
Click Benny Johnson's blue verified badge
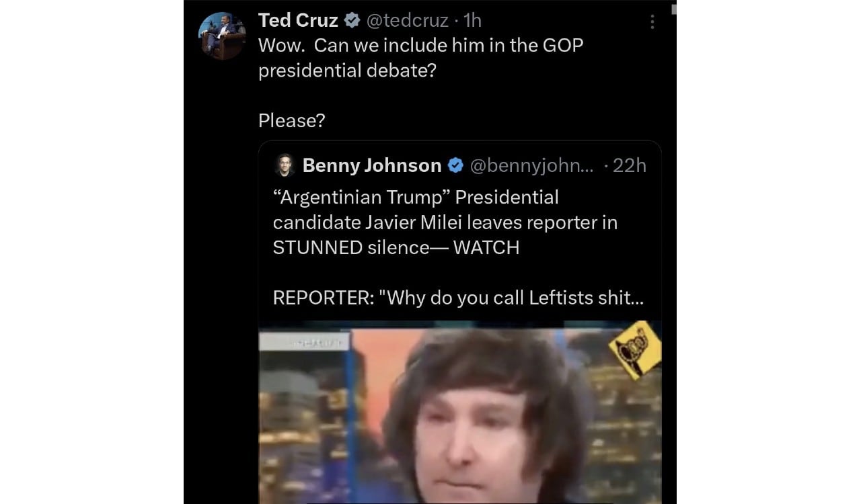pos(455,165)
